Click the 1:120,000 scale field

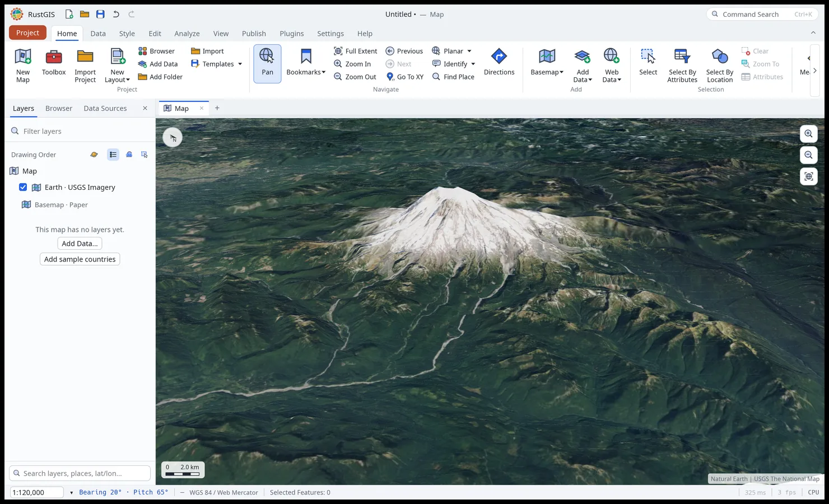[38, 492]
